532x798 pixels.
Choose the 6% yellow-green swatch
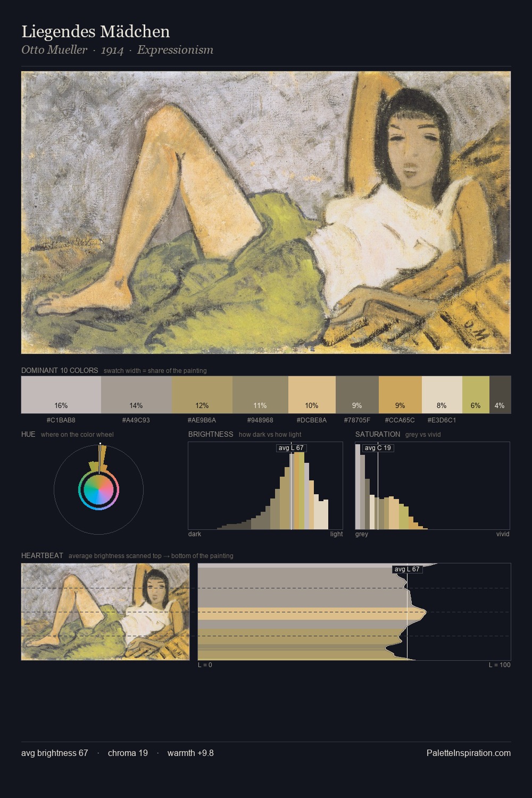tap(476, 395)
